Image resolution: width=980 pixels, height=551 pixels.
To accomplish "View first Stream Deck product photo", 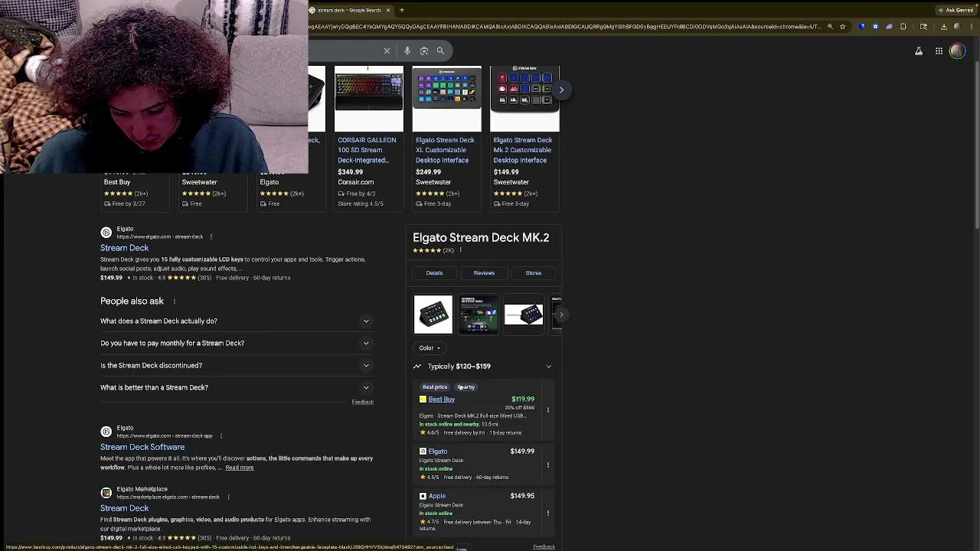I will [433, 315].
